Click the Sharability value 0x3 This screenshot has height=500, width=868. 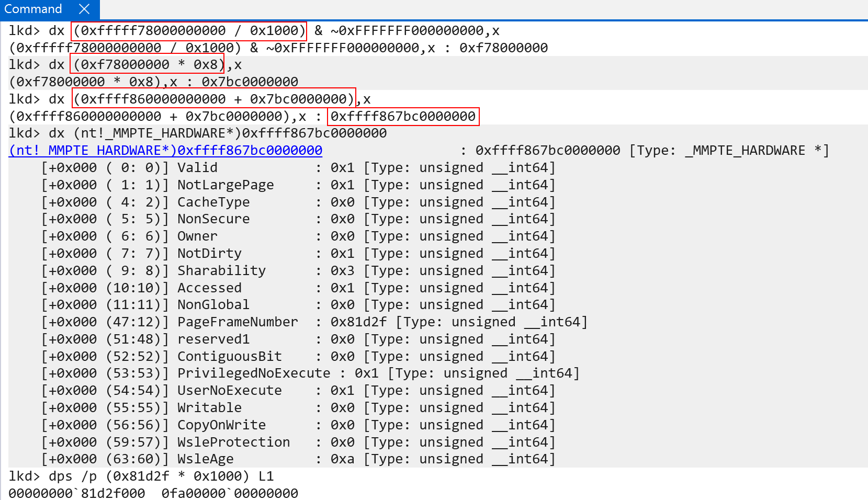click(342, 271)
